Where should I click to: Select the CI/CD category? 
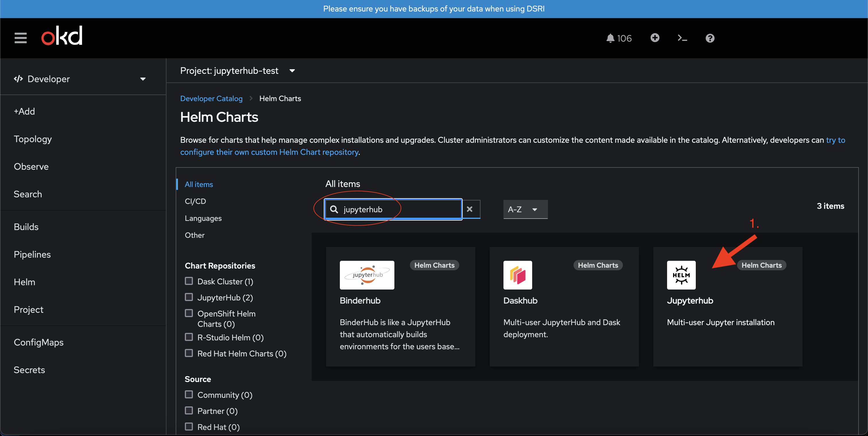195,201
